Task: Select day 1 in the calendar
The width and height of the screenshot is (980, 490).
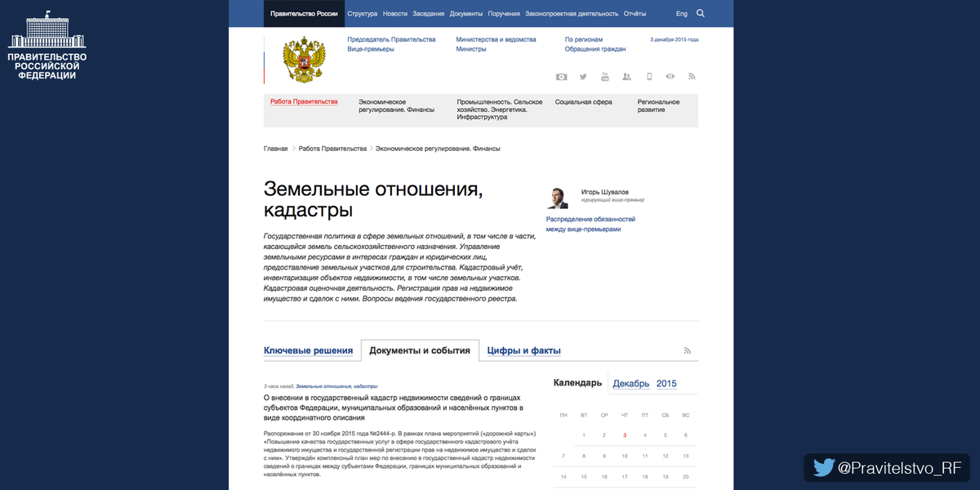Action: coord(584,435)
